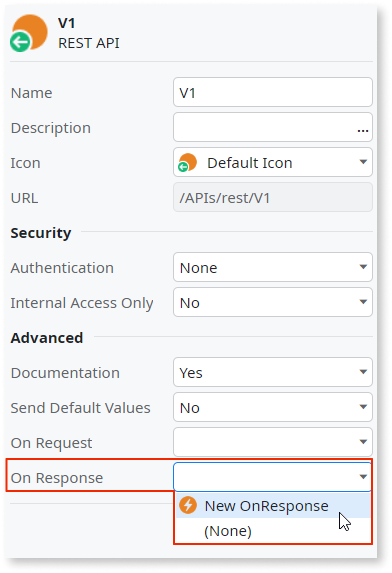Click the Default Icon thumbnail in Icon field
The image size is (392, 573).
(187, 163)
